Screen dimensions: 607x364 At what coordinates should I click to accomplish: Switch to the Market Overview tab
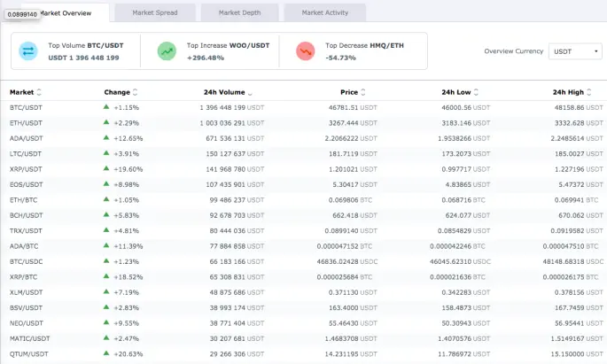tap(65, 12)
